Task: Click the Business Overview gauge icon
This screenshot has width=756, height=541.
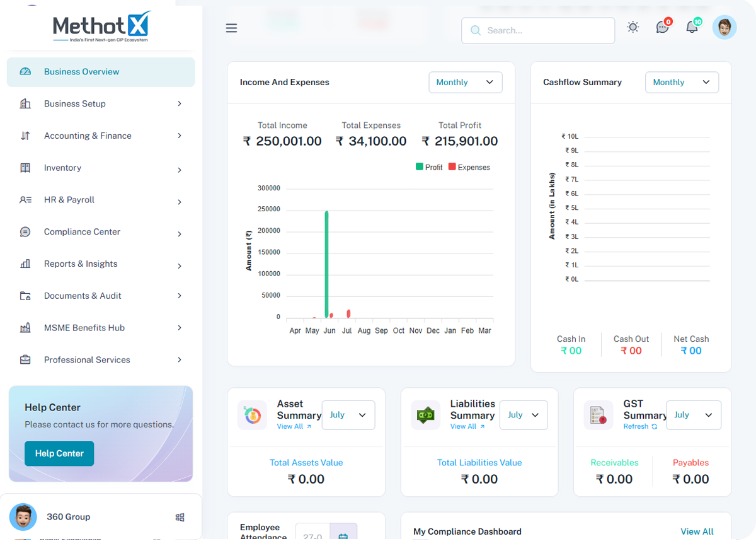Action: coord(25,72)
